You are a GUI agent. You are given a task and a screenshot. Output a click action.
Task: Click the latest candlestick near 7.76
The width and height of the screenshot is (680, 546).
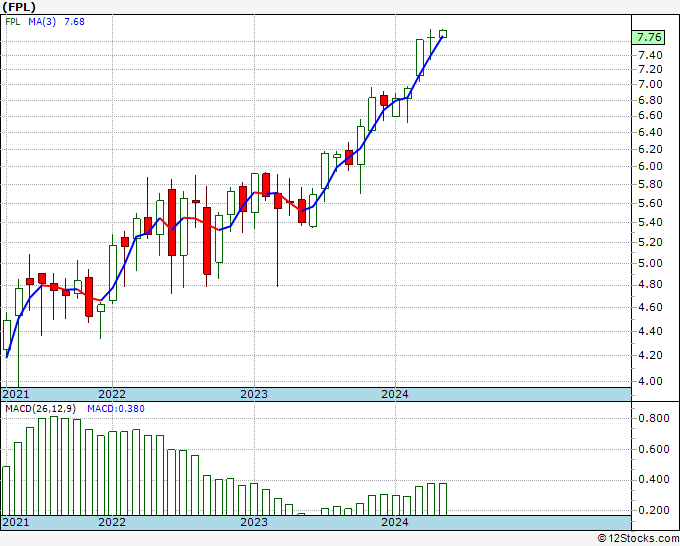[x=443, y=34]
